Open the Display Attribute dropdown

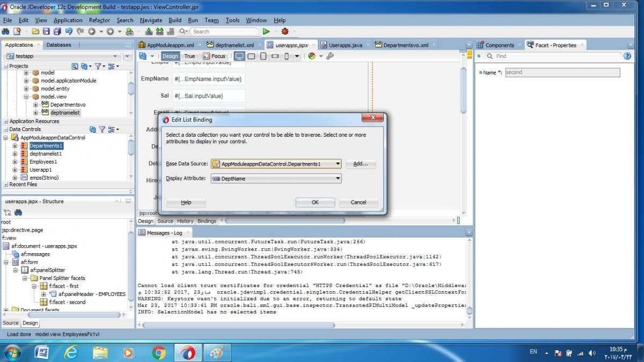[x=338, y=179]
